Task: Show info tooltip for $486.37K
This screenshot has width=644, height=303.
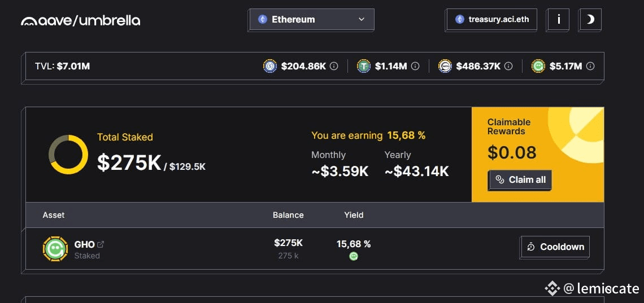Action: tap(508, 66)
